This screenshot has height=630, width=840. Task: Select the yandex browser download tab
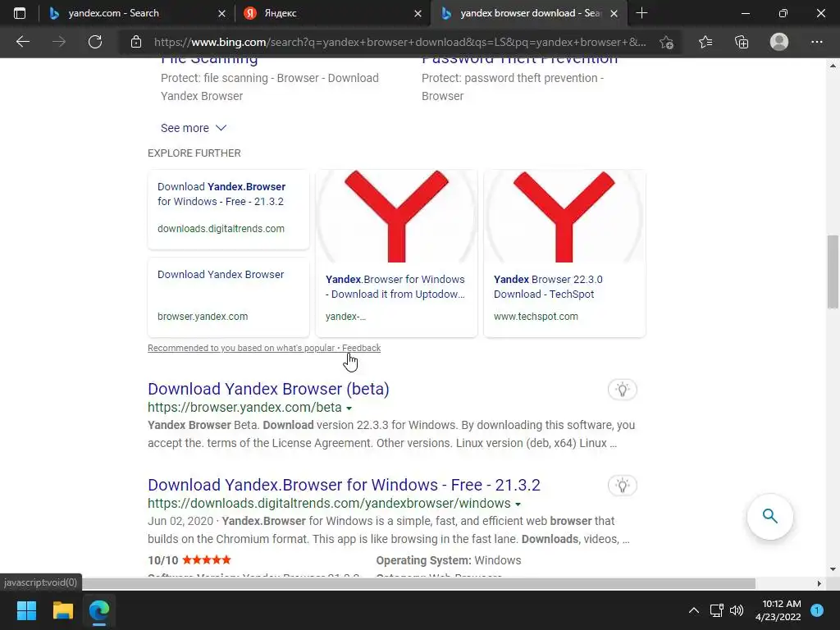pos(528,13)
